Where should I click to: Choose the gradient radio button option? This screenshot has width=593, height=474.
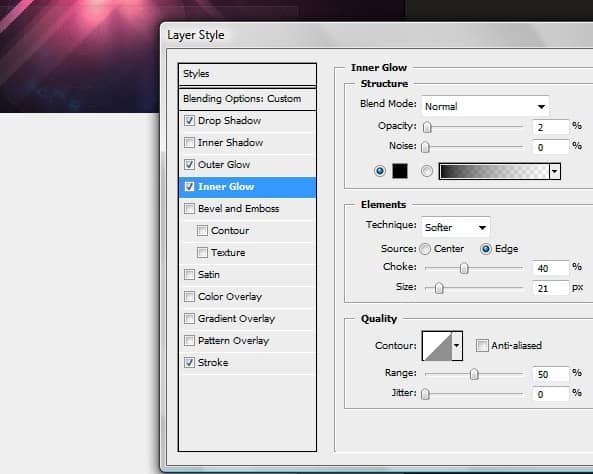[x=427, y=171]
